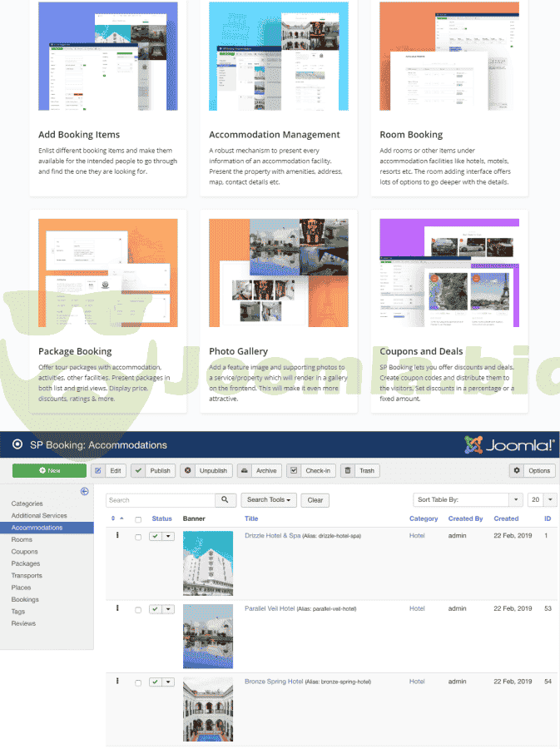Click the Trash bin icon
Image resolution: width=560 pixels, height=749 pixels.
coord(348,470)
